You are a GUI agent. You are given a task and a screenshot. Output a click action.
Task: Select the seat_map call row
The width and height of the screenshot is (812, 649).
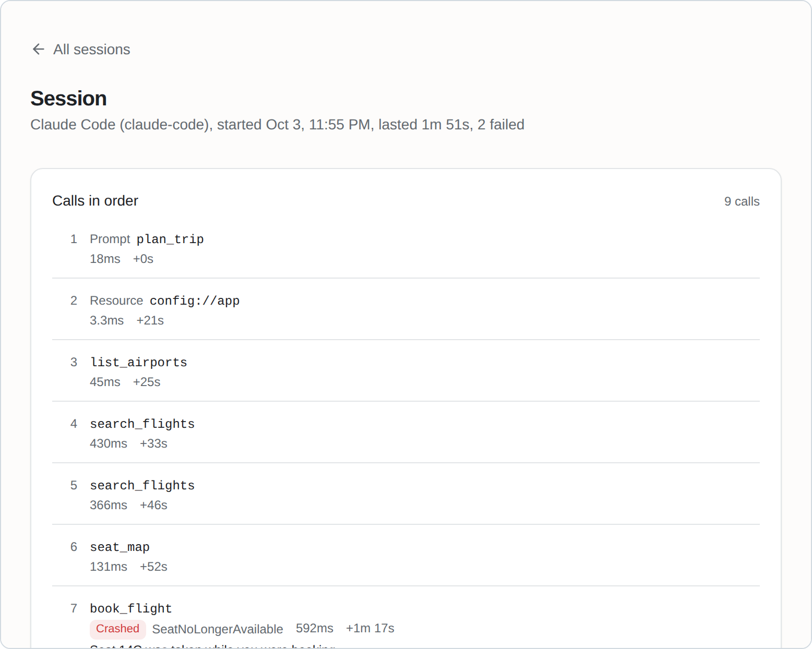tap(405, 556)
